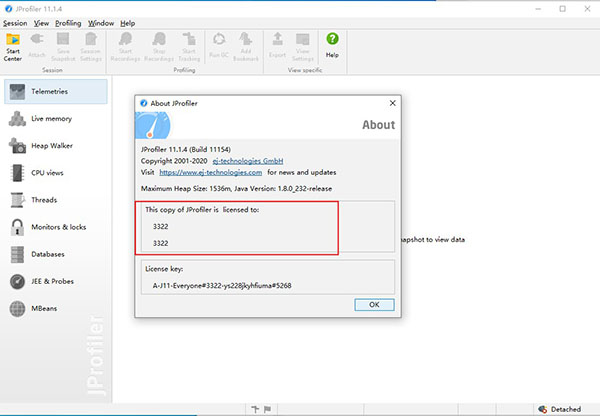Open the Session menu

point(15,22)
